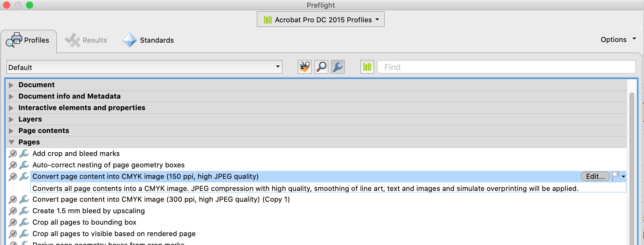The height and width of the screenshot is (245, 644).
Task: Click the check badge icon beside the 300 ppi CMYK fixup
Action: [x=13, y=199]
